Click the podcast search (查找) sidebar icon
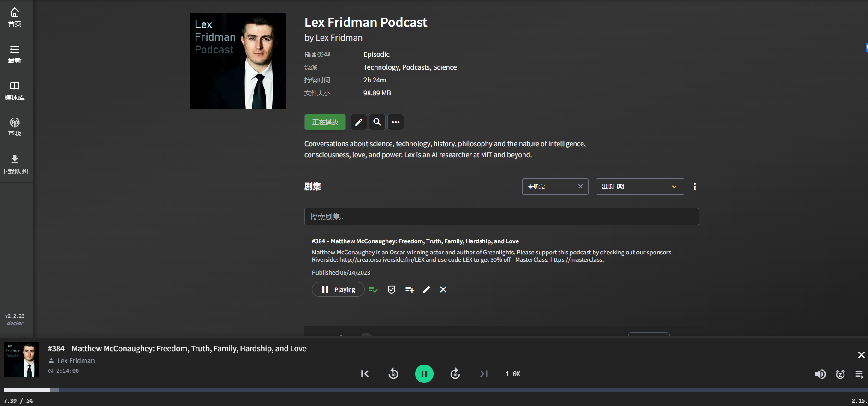The height and width of the screenshot is (406, 868). (15, 127)
